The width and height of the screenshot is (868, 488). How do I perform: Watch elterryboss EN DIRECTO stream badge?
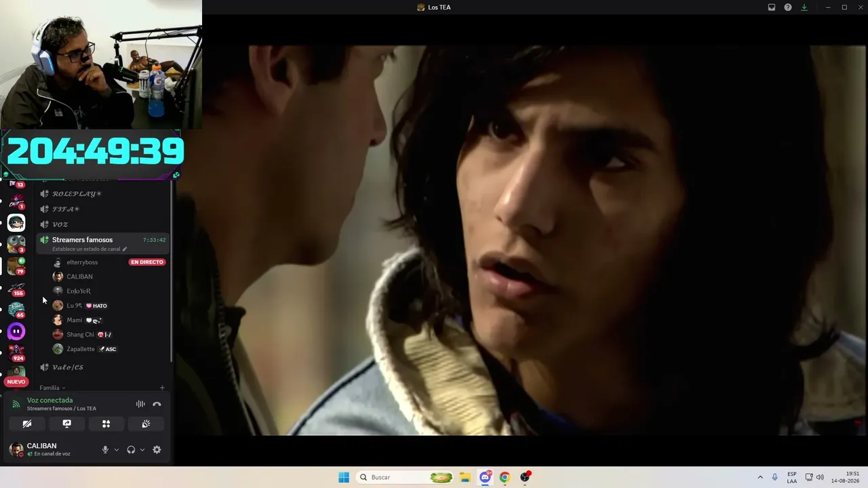(x=147, y=262)
